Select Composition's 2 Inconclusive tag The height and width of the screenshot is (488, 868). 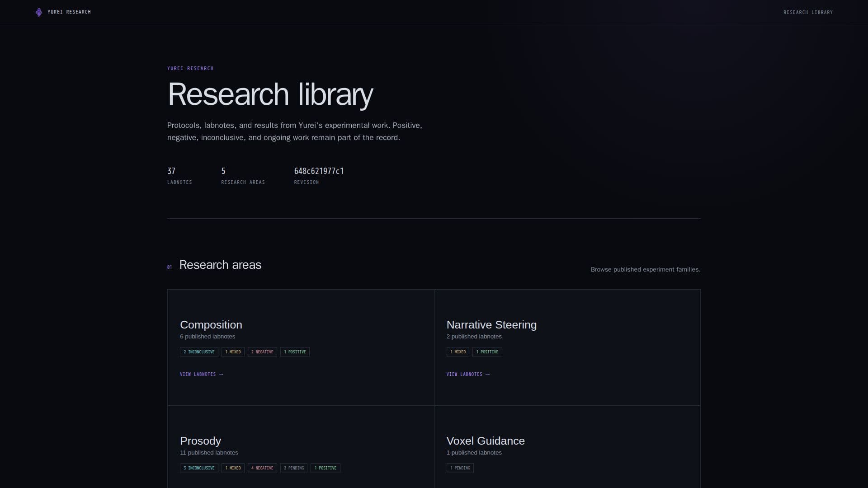pos(199,352)
